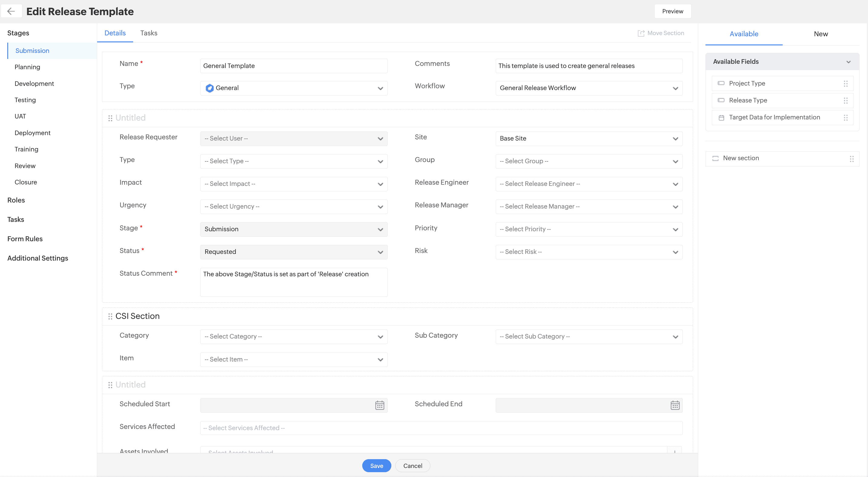Open the Scheduled End calendar picker
The width and height of the screenshot is (868, 477).
pos(675,405)
